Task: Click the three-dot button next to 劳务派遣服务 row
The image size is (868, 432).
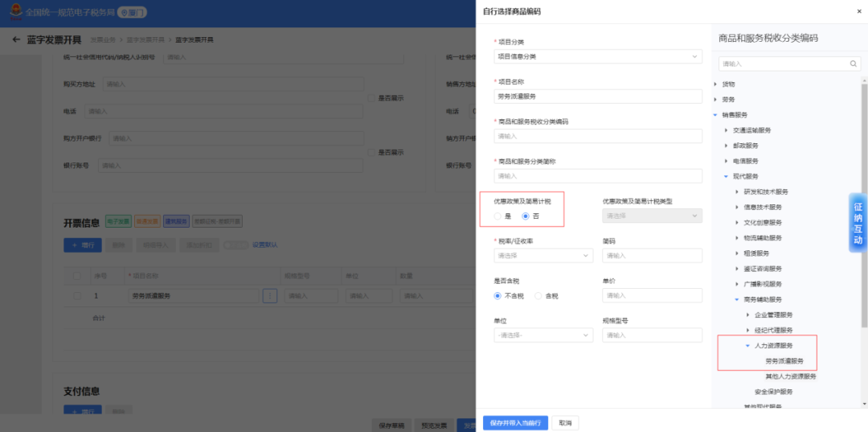Action: coord(269,296)
